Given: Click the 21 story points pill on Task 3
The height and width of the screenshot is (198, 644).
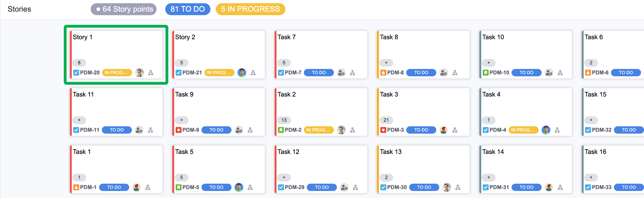Looking at the screenshot, I should click(386, 120).
